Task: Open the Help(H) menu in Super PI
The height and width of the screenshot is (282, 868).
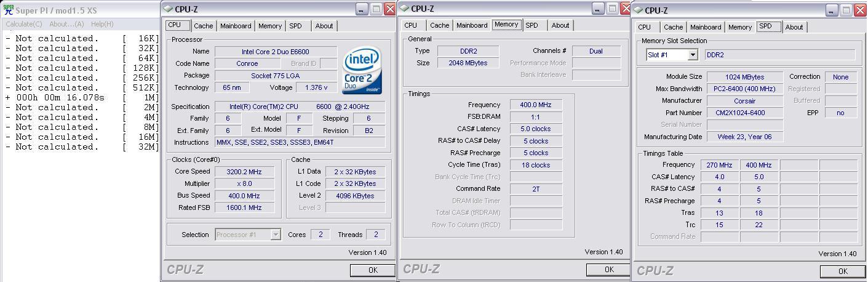Action: click(x=102, y=24)
